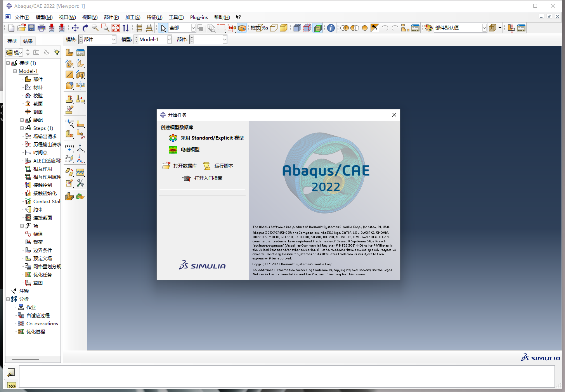
Task: Select the Magnify View tool
Action: point(95,28)
